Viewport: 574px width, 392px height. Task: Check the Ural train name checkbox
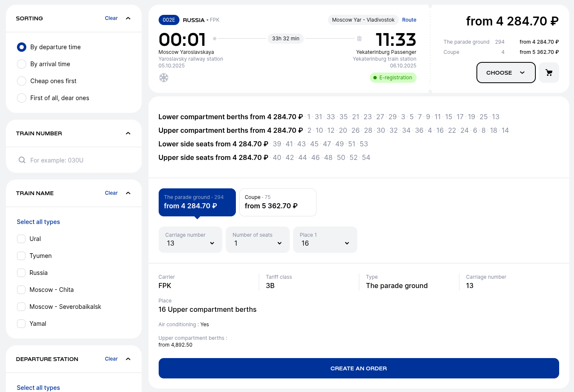click(21, 239)
